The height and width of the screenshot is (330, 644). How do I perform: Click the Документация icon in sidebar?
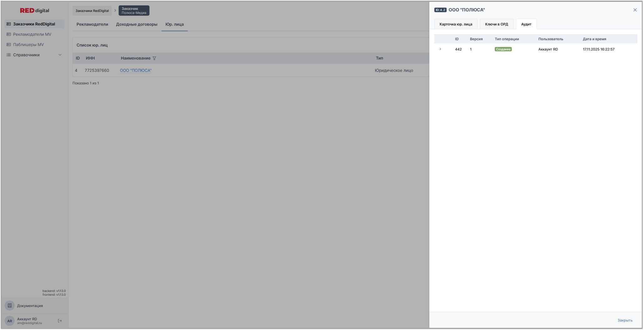[x=10, y=306]
